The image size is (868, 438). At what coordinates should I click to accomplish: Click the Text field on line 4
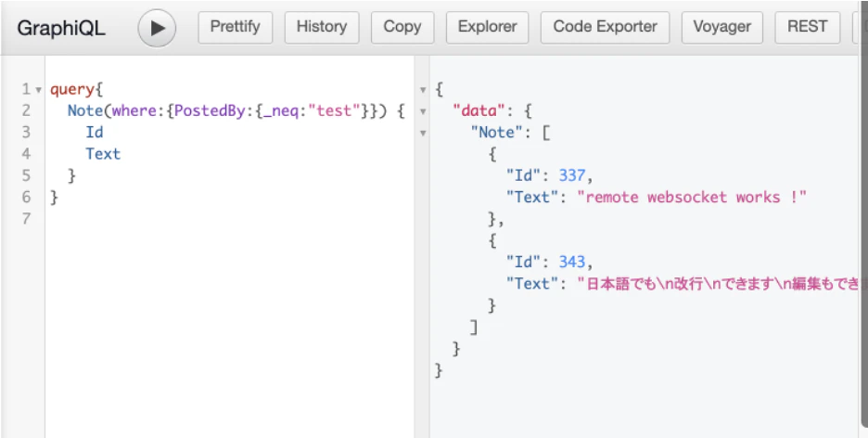(x=103, y=154)
